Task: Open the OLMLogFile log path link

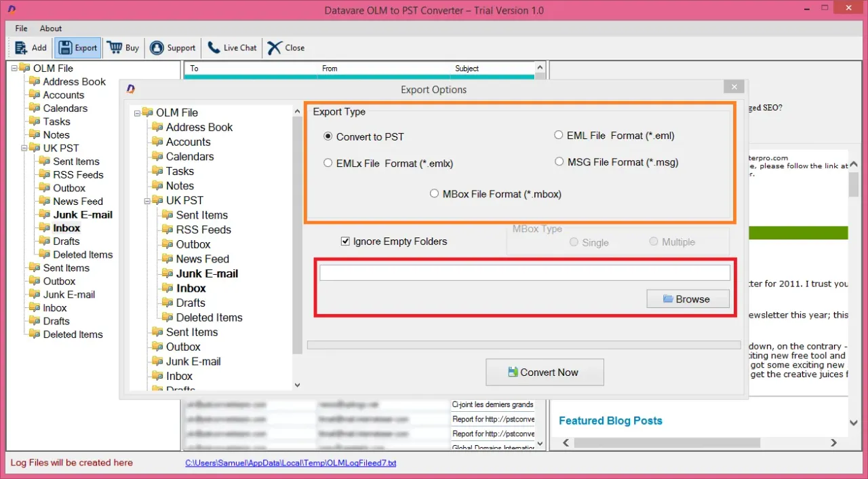Action: [x=291, y=463]
